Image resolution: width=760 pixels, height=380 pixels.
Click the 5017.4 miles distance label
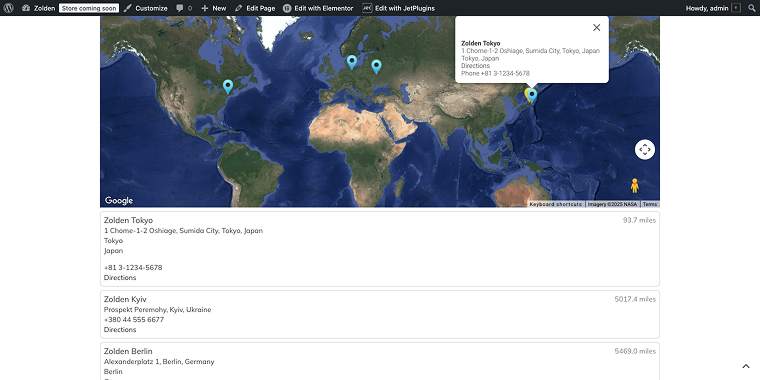click(635, 300)
